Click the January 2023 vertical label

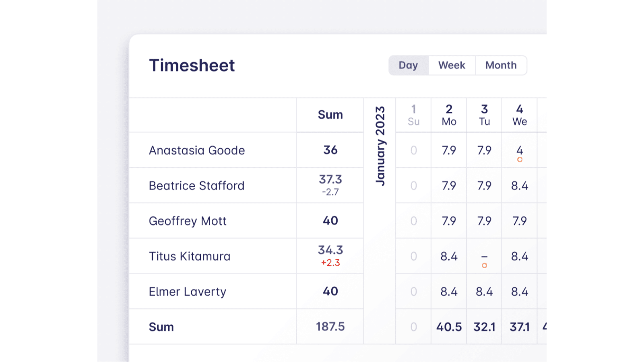(380, 146)
